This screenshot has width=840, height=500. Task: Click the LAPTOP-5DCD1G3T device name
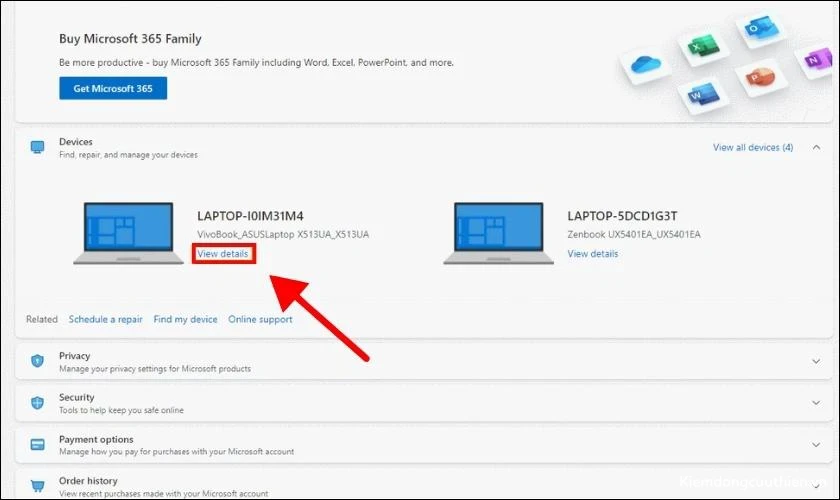(x=622, y=216)
